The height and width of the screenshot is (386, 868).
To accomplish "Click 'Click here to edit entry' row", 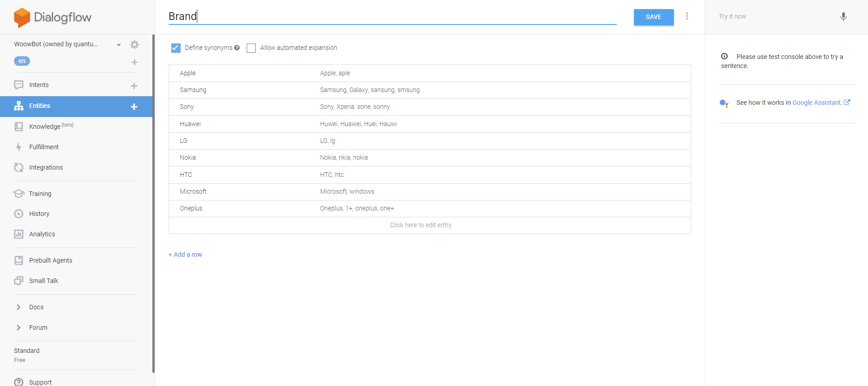I will pos(430,225).
